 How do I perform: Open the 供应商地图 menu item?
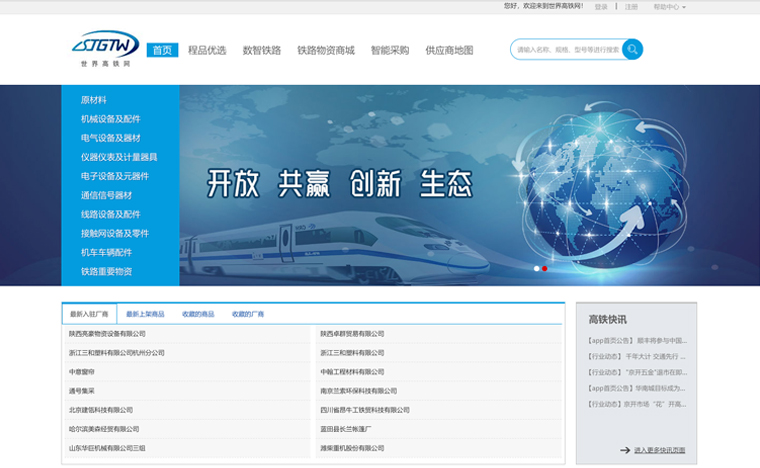[449, 50]
